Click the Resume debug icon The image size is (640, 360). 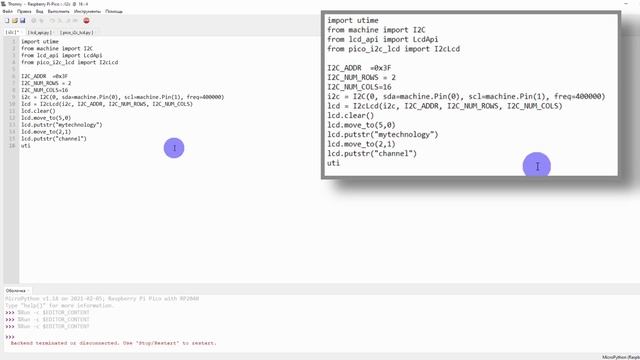(x=76, y=20)
